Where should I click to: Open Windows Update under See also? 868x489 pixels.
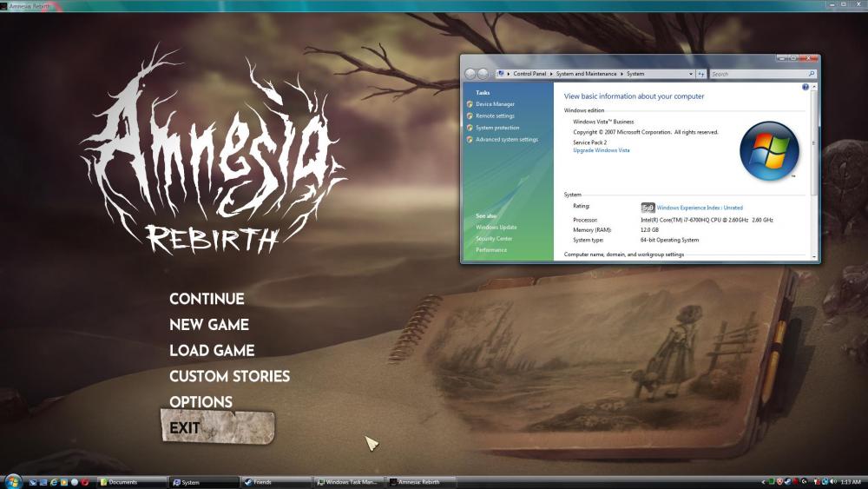(496, 228)
